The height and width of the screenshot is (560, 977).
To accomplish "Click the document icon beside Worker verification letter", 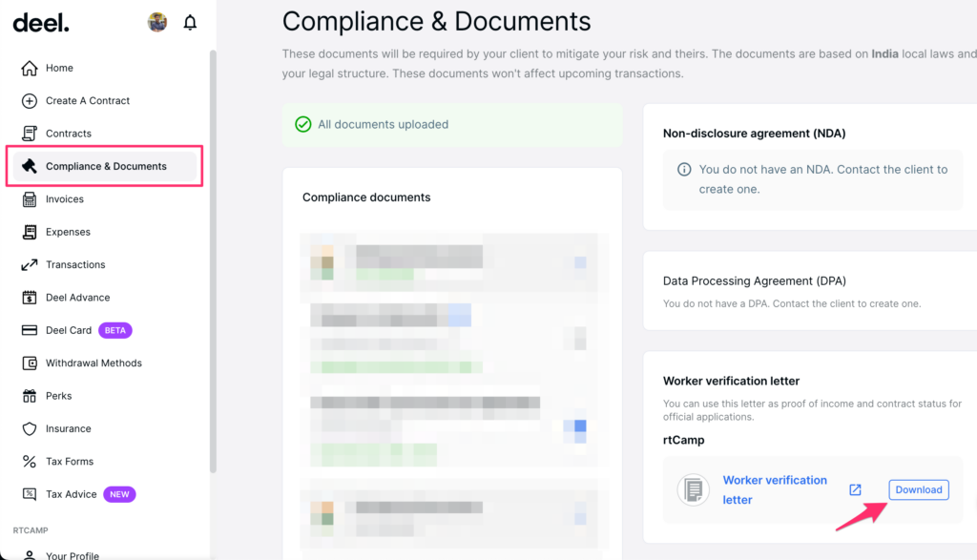I will (x=694, y=490).
